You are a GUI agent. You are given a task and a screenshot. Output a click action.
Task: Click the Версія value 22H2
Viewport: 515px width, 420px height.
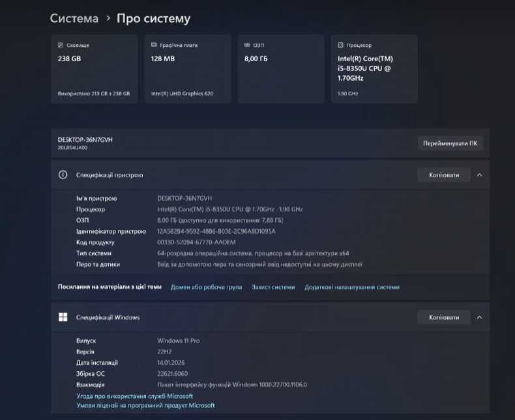164,352
